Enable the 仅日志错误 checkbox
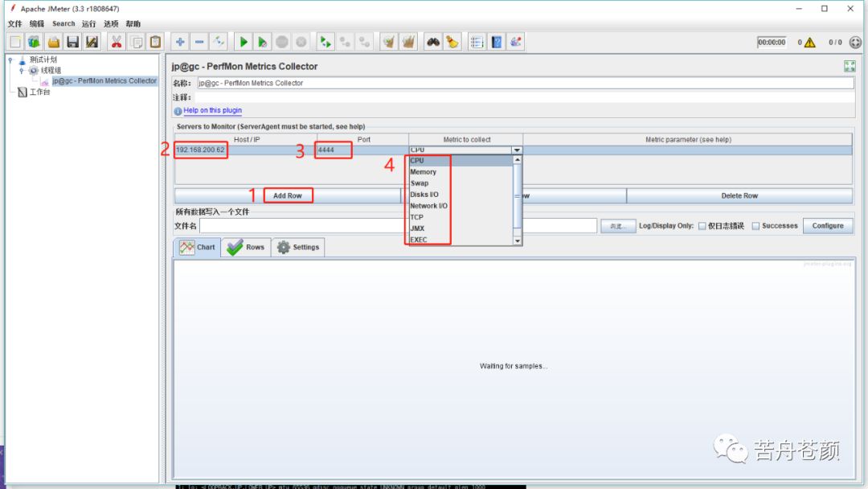This screenshot has width=868, height=489. (702, 226)
